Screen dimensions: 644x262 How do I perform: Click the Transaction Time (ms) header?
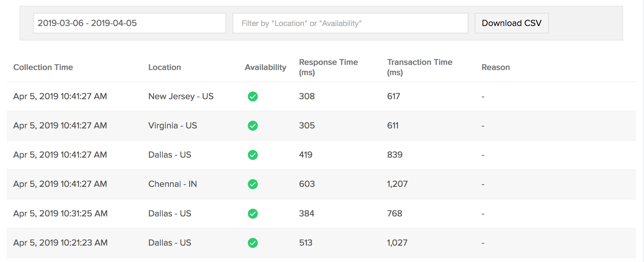(419, 67)
